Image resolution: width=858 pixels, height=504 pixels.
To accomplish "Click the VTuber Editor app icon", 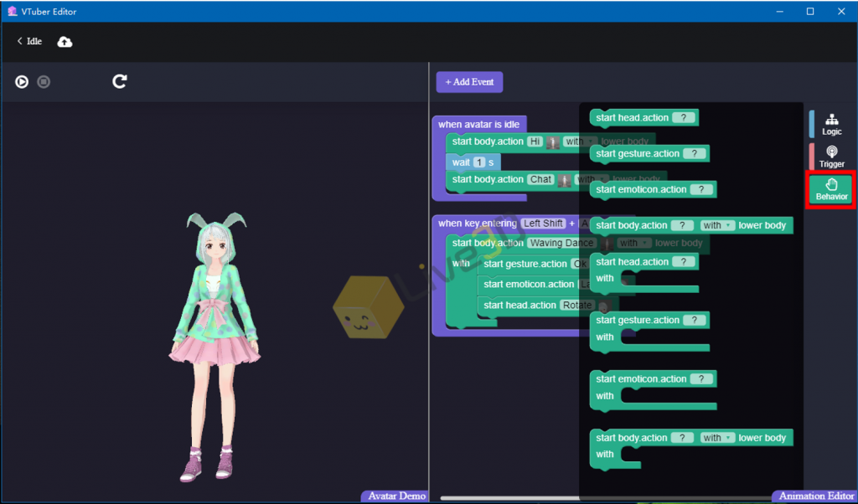I will click(x=12, y=12).
